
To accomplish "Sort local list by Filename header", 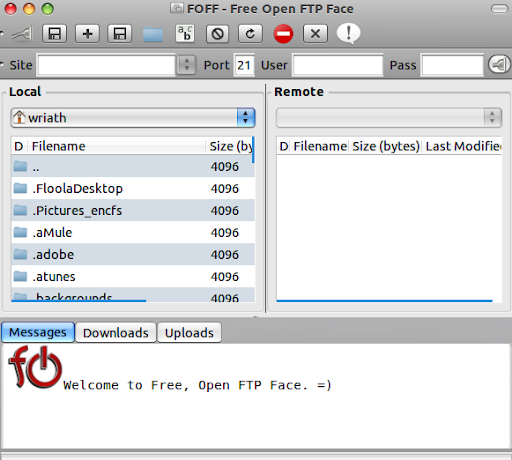I will point(117,146).
